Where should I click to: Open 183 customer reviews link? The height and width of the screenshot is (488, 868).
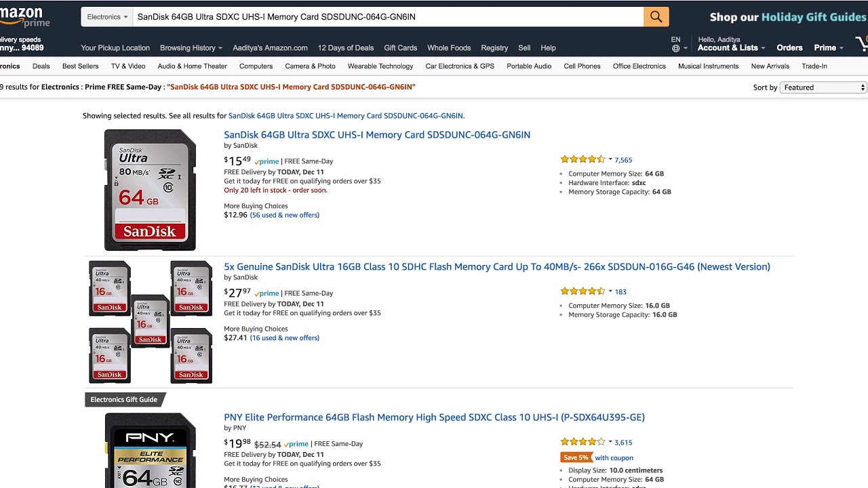(x=620, y=291)
